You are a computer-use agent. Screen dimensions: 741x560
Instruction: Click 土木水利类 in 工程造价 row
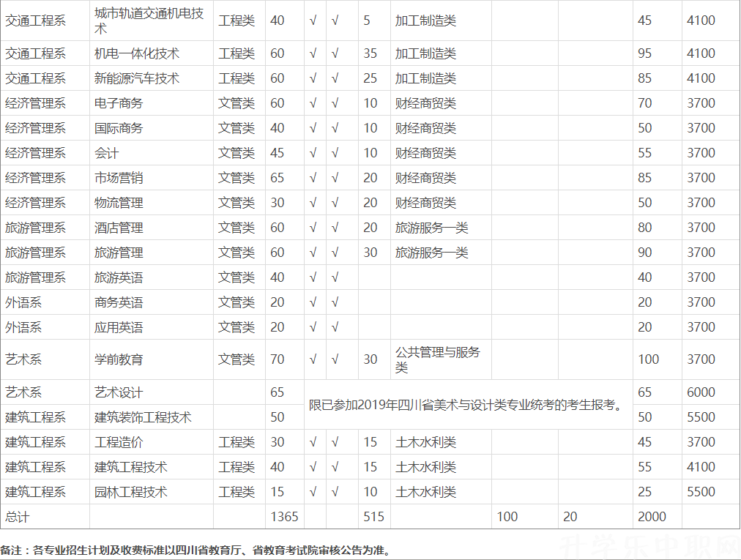(441, 442)
